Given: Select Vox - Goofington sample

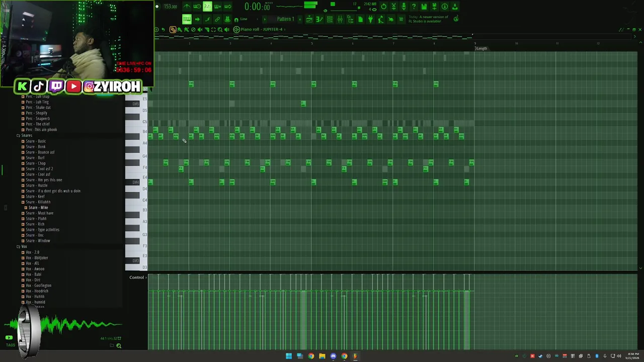Looking at the screenshot, I should pyautogui.click(x=38, y=286).
